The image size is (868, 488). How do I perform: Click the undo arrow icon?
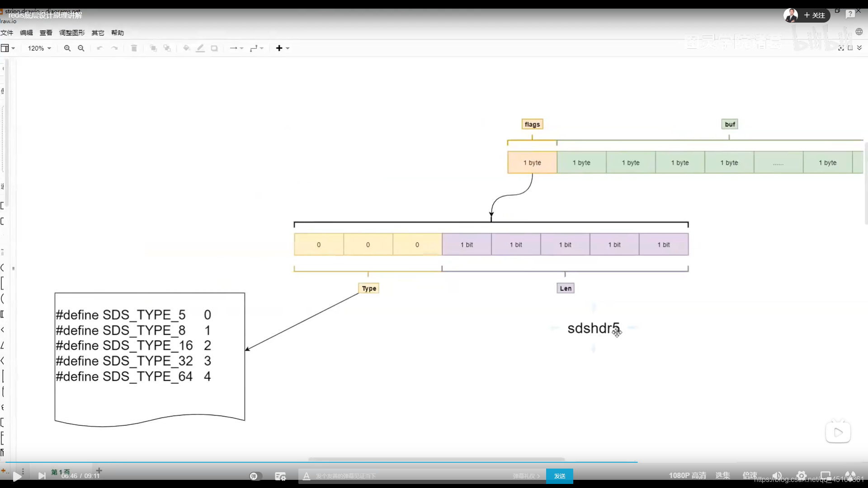100,48
